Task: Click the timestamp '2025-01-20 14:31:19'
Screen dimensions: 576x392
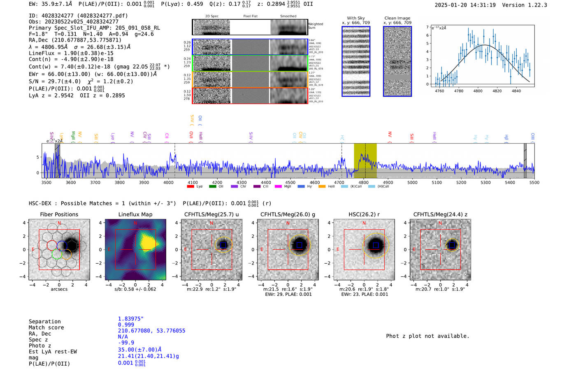Action: click(x=465, y=5)
